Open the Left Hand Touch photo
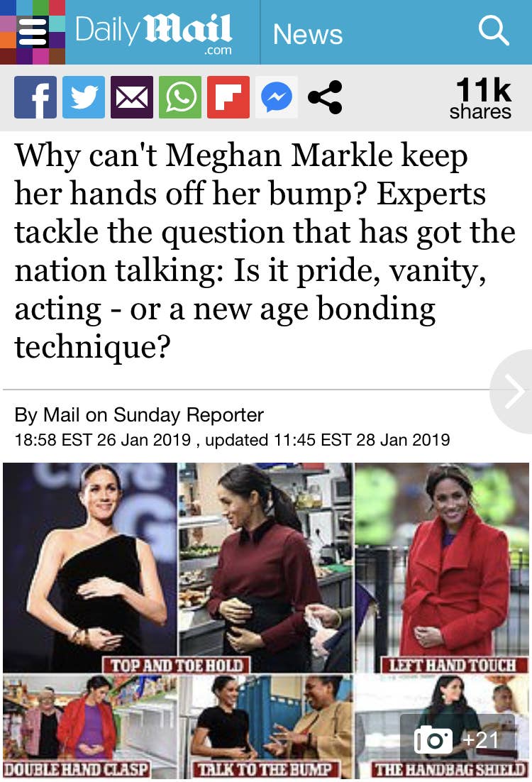This screenshot has width=532, height=782. pyautogui.click(x=441, y=567)
